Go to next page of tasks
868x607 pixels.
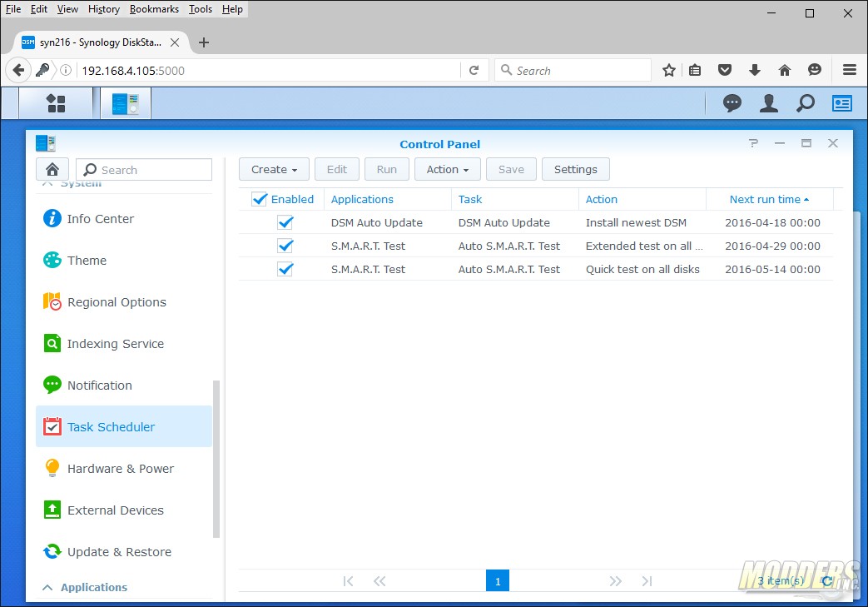615,581
